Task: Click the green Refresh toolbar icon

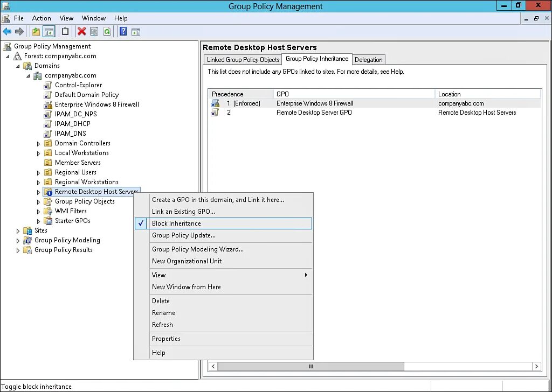Action: click(x=107, y=32)
